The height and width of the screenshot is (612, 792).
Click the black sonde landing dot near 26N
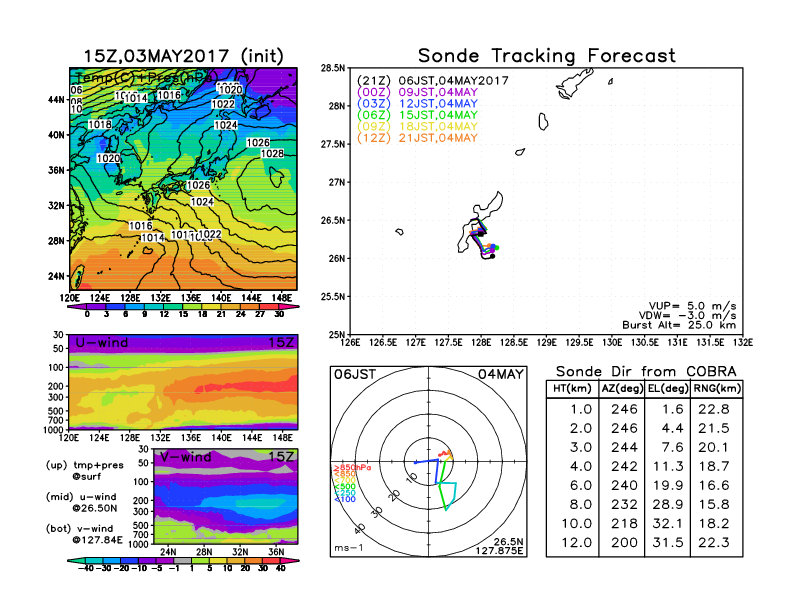(x=492, y=257)
